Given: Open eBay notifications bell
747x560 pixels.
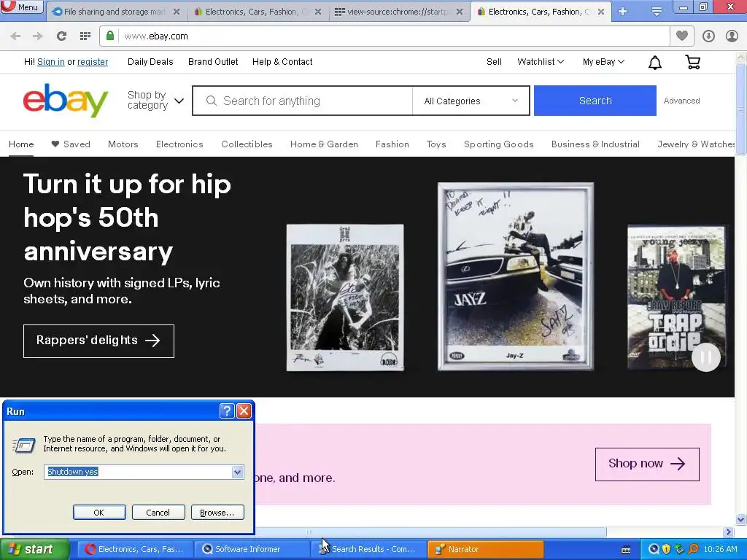Looking at the screenshot, I should [x=655, y=63].
